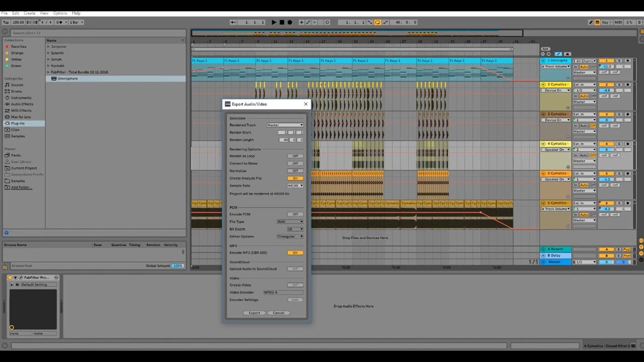Toggle the MIDI arrangement overdub plus icon
The image size is (644, 362).
coord(302,22)
